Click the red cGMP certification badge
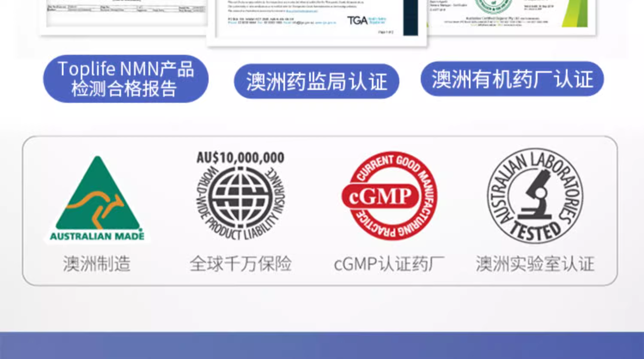644x359 pixels. tap(389, 196)
